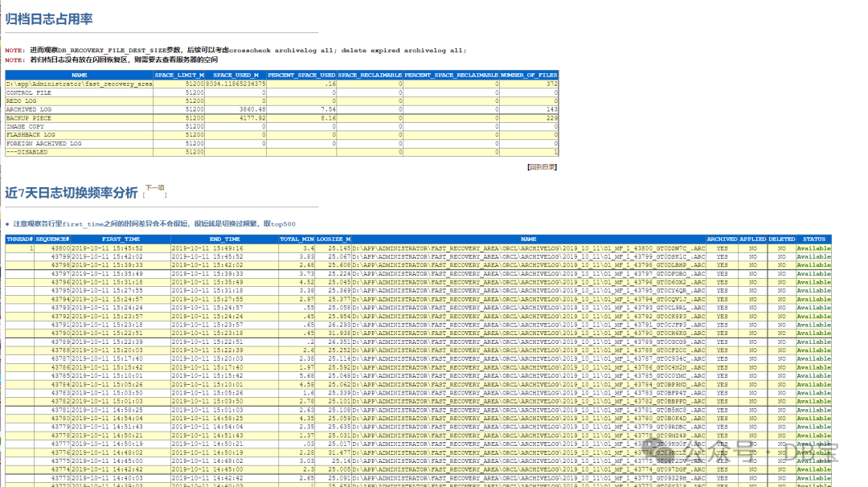Click the 4177.92 backup piece space value
This screenshot has width=868, height=487.
252,118
